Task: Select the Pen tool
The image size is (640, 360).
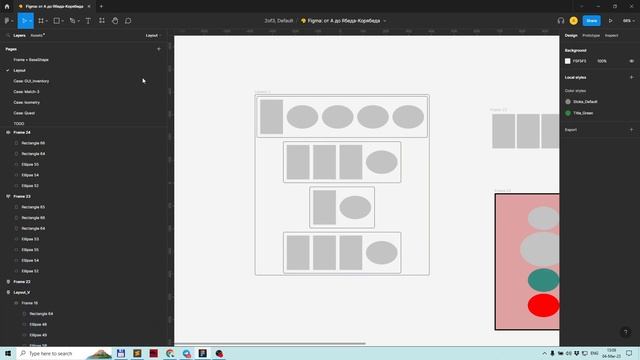Action: click(x=72, y=21)
